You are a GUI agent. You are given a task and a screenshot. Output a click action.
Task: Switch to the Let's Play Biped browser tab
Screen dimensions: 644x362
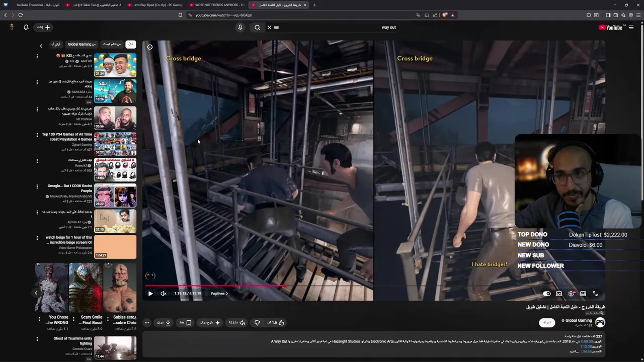coord(156,5)
